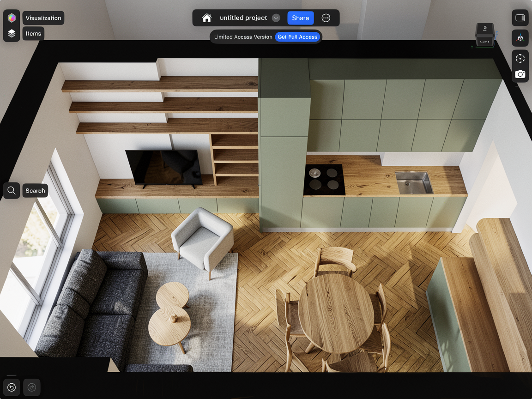Expand the project name dropdown arrow
The height and width of the screenshot is (399, 532).
coord(276,18)
